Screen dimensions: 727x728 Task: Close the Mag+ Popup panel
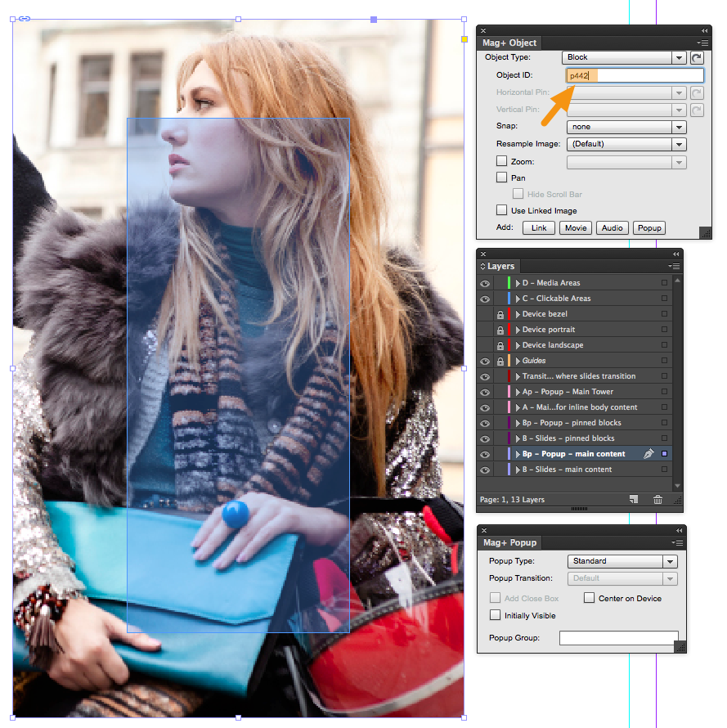pos(484,530)
